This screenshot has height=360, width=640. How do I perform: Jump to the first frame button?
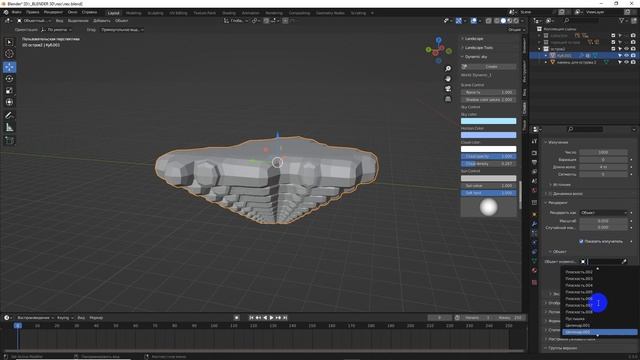pyautogui.click(x=251, y=318)
